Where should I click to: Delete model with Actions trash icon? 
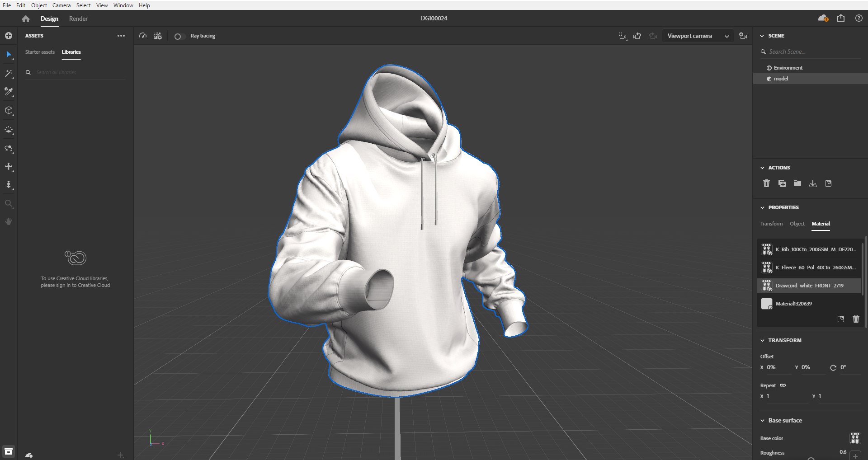pos(766,183)
